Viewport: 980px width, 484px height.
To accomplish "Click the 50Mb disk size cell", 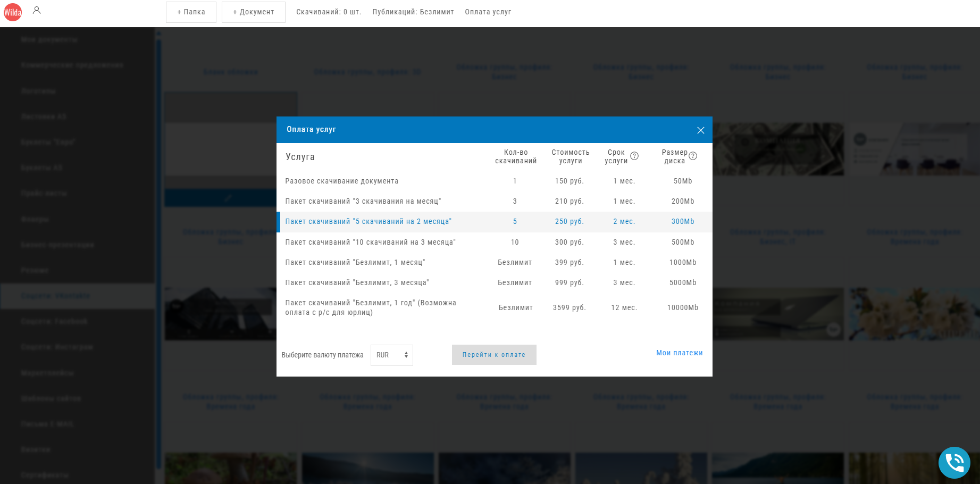I will click(x=683, y=181).
